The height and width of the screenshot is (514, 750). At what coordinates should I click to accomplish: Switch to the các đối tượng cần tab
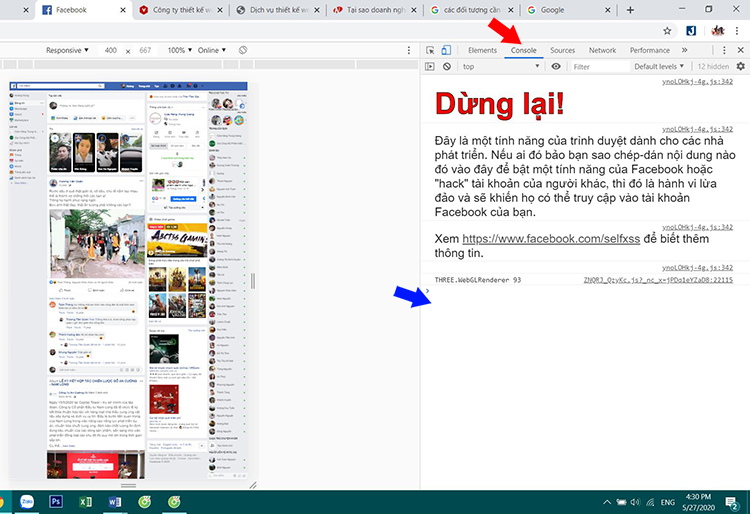tap(472, 10)
